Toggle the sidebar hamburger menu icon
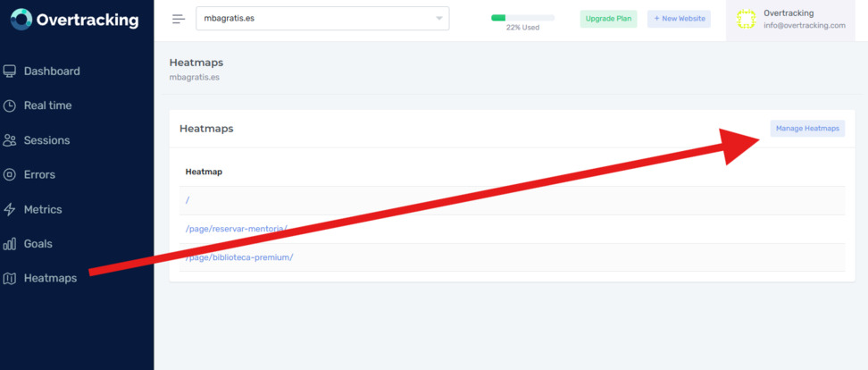This screenshot has width=868, height=370. tap(179, 19)
